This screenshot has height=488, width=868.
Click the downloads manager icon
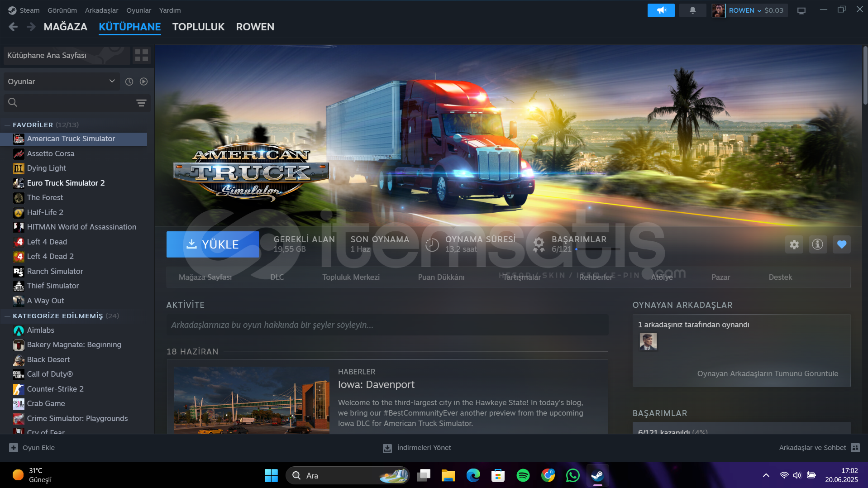point(387,448)
